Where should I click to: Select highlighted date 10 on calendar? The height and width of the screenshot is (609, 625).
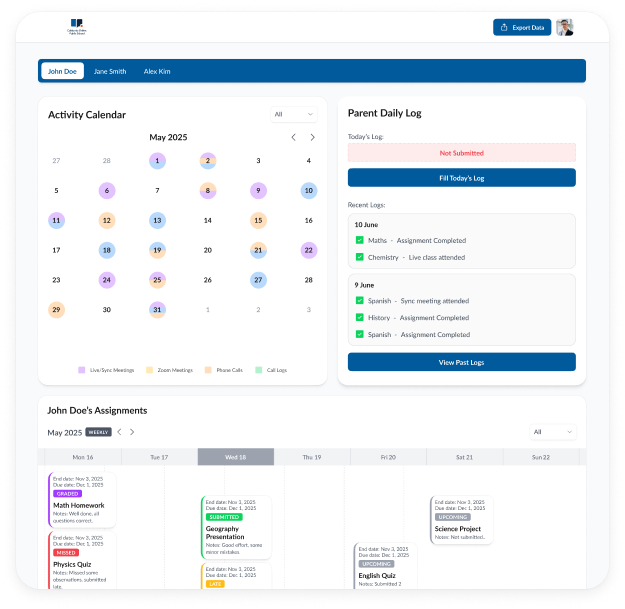(309, 190)
